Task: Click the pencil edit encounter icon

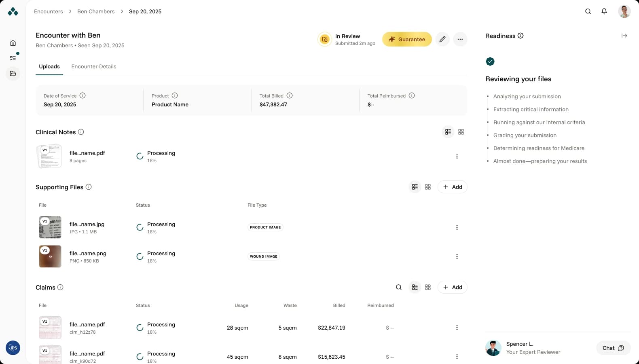Action: click(x=442, y=39)
